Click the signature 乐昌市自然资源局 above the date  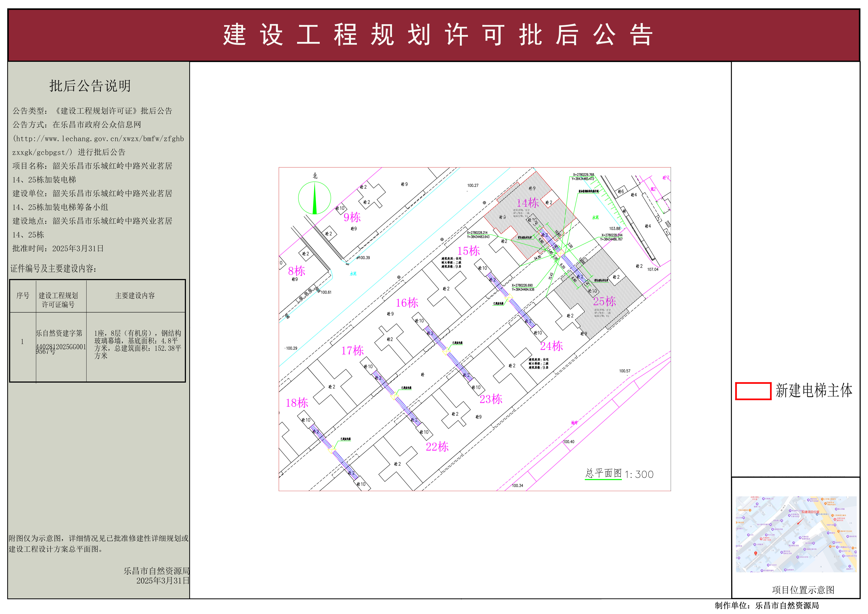(x=157, y=571)
